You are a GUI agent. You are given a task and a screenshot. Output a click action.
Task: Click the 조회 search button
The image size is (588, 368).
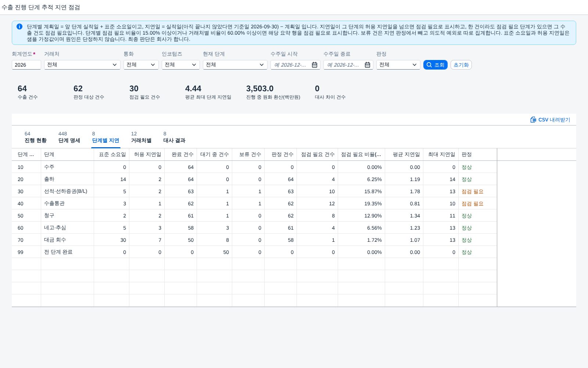435,65
